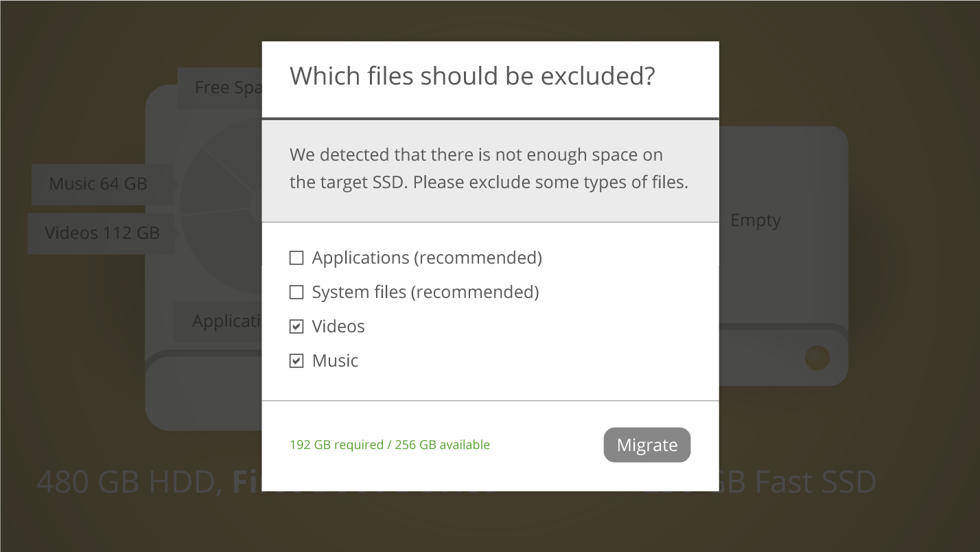Click the Empty label on the SSD
Viewport: 980px width, 552px height.
(755, 220)
